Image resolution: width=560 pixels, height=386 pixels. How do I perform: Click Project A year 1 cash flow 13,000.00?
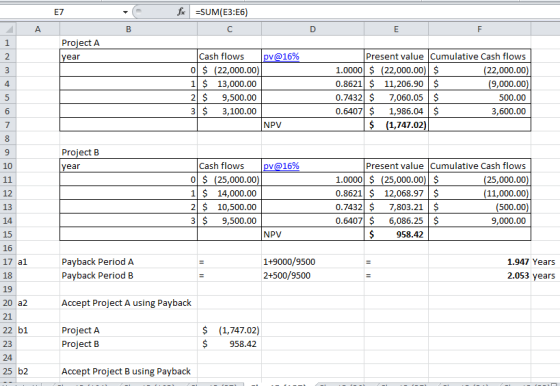coord(229,84)
